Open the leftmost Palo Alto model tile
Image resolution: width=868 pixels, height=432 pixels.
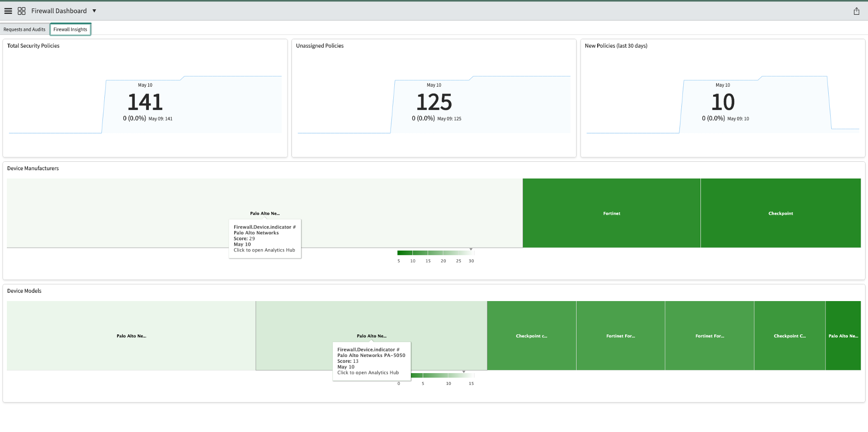131,336
